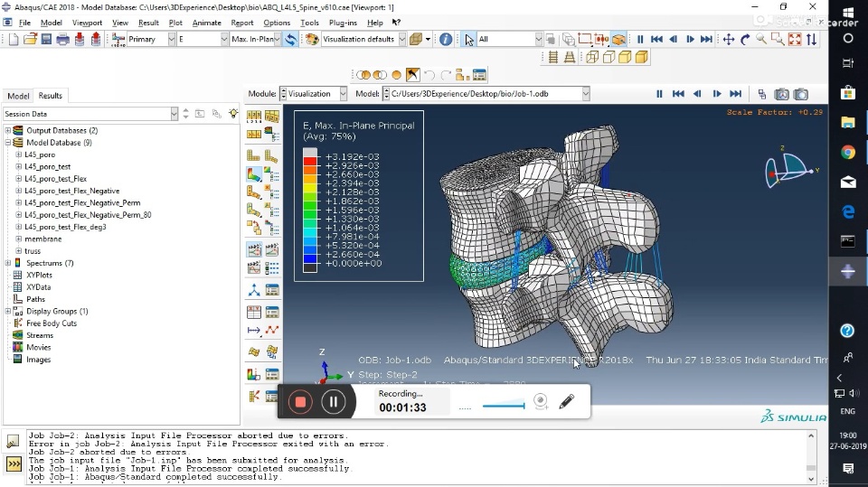The width and height of the screenshot is (868, 487).
Task: Select the Pan View tool
Action: point(729,39)
